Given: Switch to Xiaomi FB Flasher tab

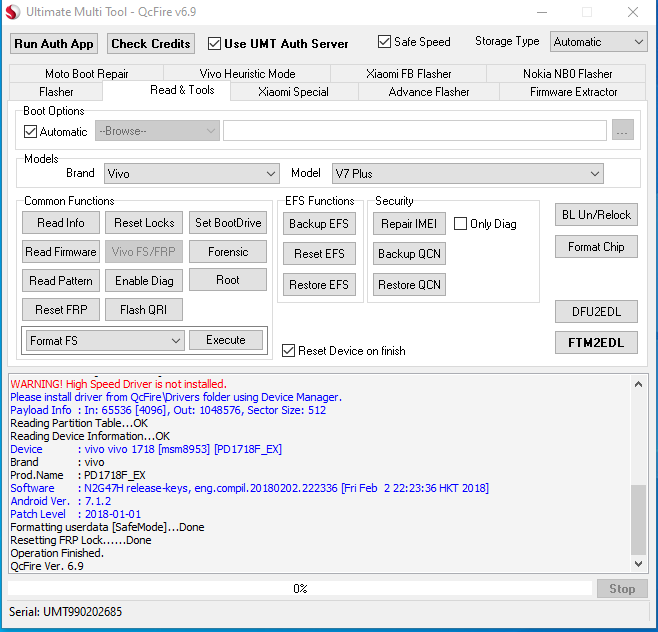Looking at the screenshot, I should (x=408, y=74).
